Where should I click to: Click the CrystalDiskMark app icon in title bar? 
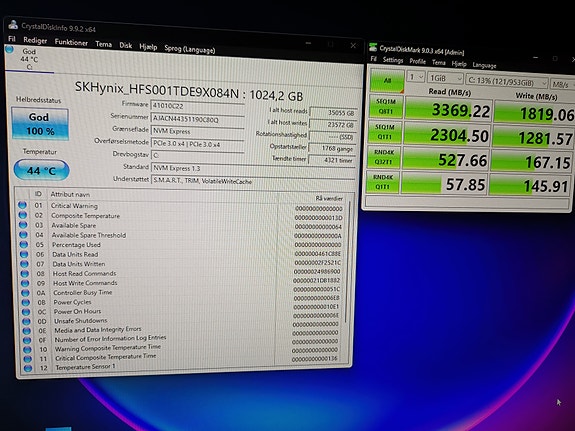[373, 47]
